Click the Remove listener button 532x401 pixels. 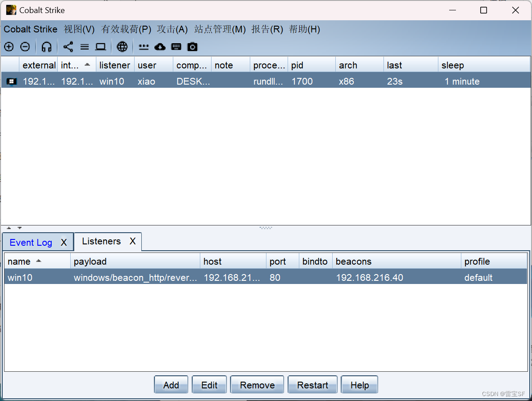[x=257, y=385]
